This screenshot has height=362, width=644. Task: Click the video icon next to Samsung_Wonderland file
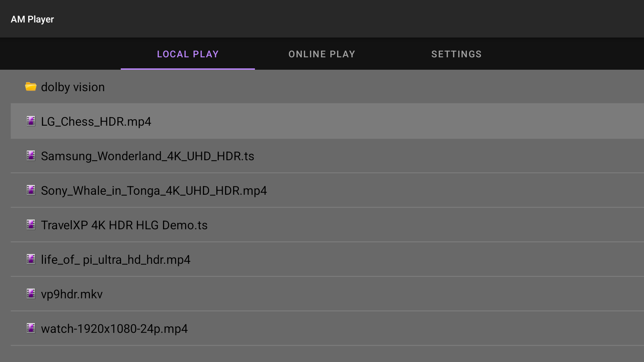(x=31, y=156)
